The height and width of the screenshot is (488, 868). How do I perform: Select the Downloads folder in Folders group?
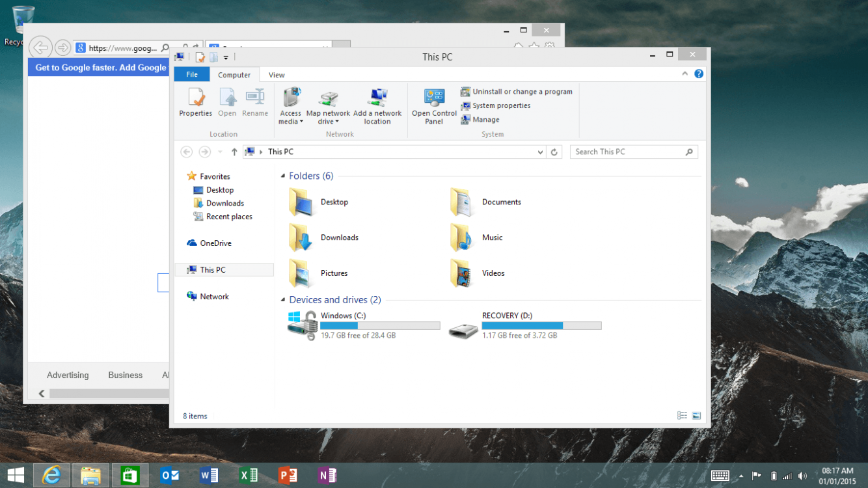(323, 238)
